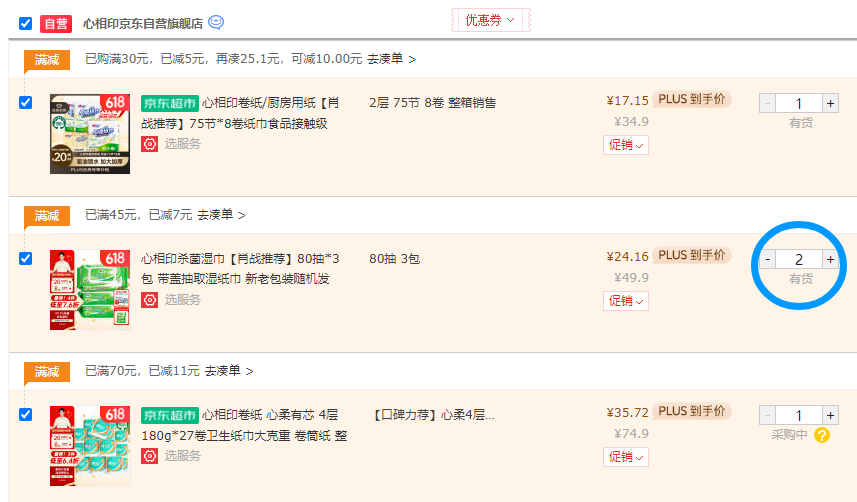Click 选服务 under 心柔有芯 item
Viewport: 857px width, 502px height.
coord(183,456)
